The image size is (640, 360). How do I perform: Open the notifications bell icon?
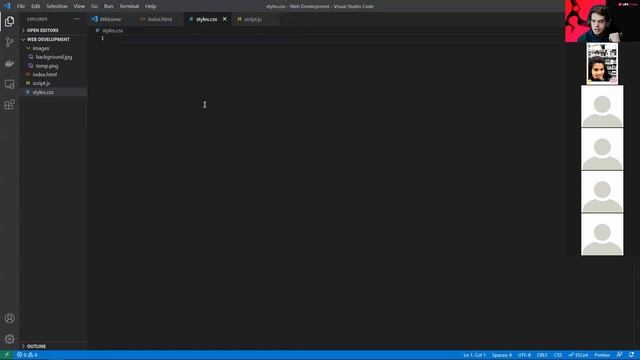[631, 355]
